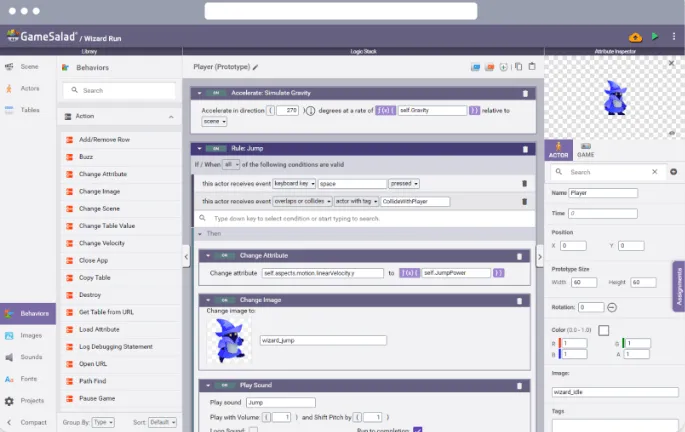Switch to the GAME attributes tab
The height and width of the screenshot is (432, 685).
click(585, 150)
